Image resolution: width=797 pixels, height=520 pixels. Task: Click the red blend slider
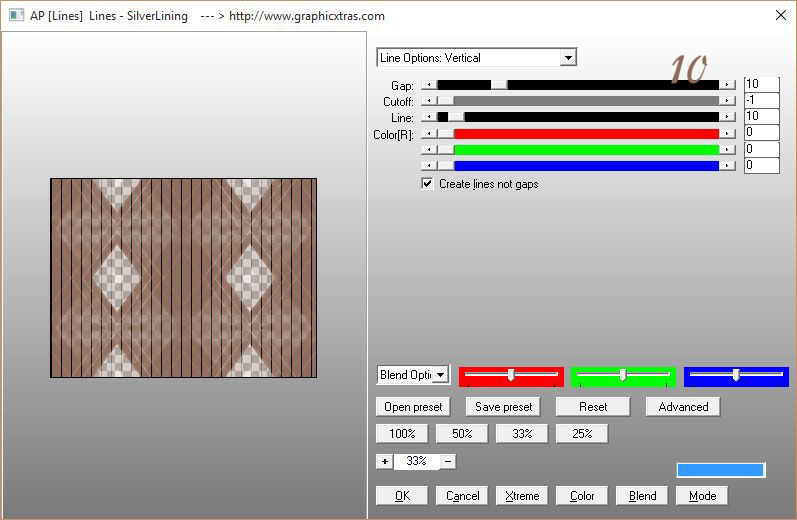(x=511, y=377)
